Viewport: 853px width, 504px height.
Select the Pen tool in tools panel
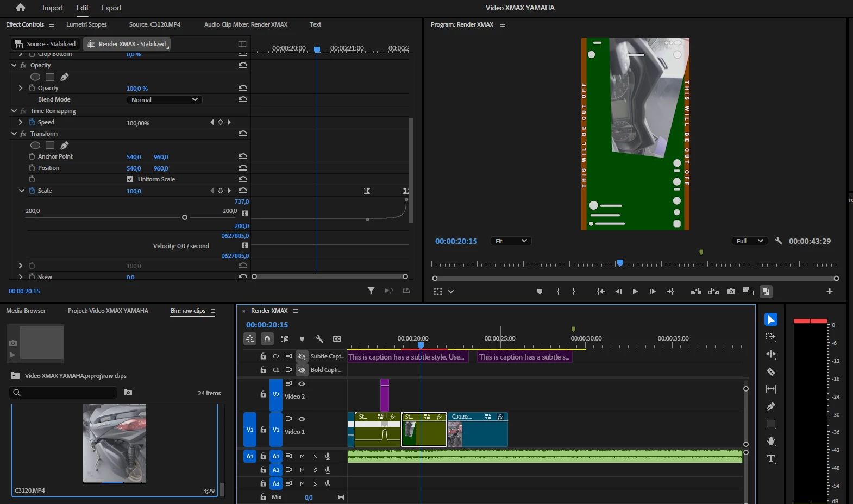tap(770, 406)
